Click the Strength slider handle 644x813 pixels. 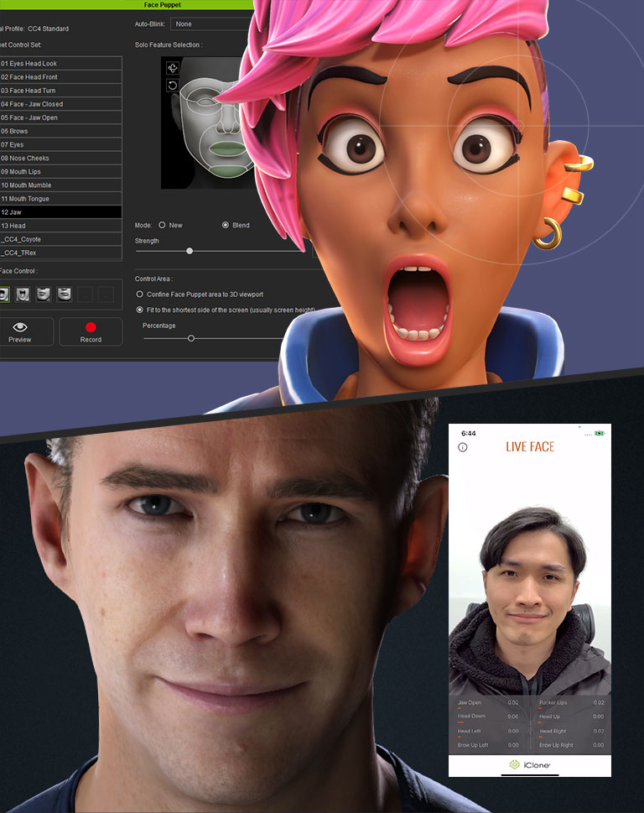190,251
